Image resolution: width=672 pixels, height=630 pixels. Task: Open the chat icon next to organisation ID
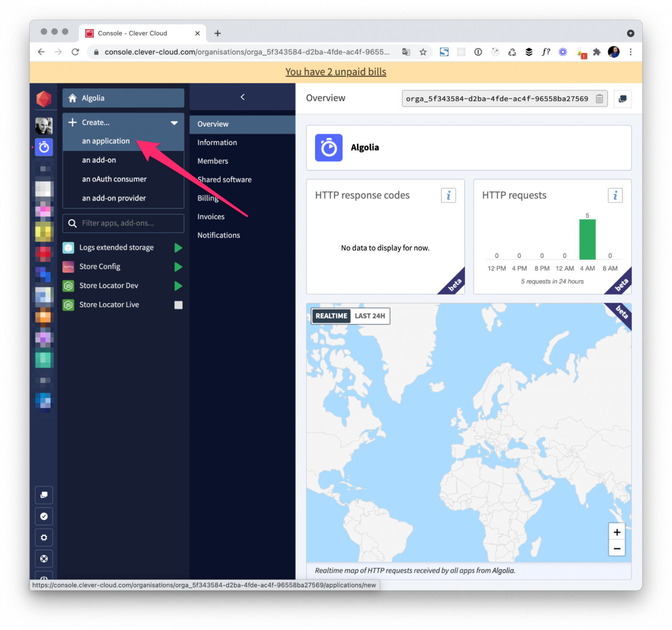pos(622,99)
